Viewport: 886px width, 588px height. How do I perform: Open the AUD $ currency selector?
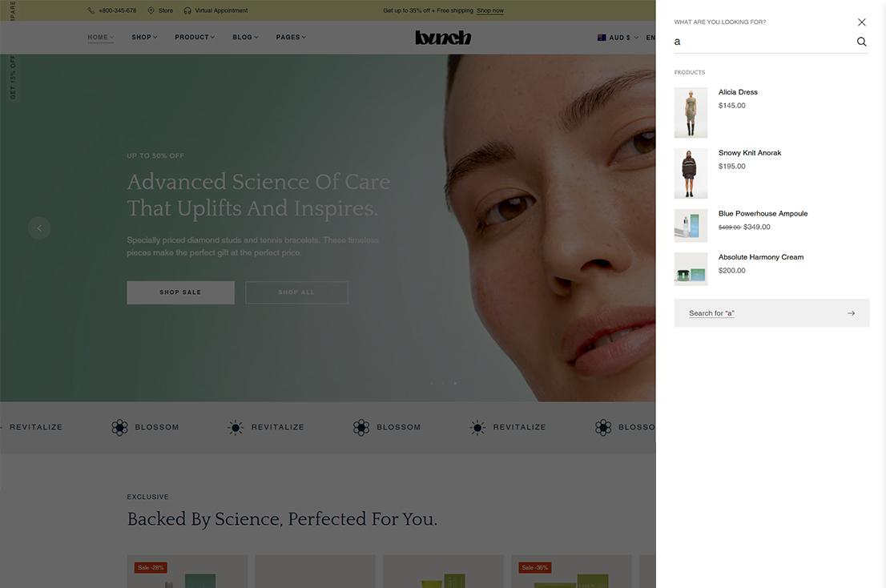click(619, 38)
